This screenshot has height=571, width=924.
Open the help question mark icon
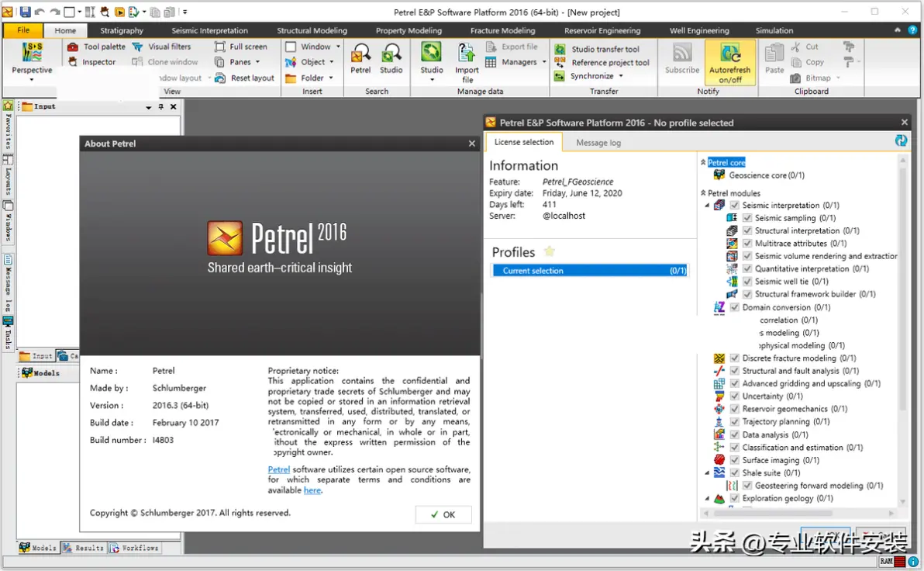coord(912,30)
